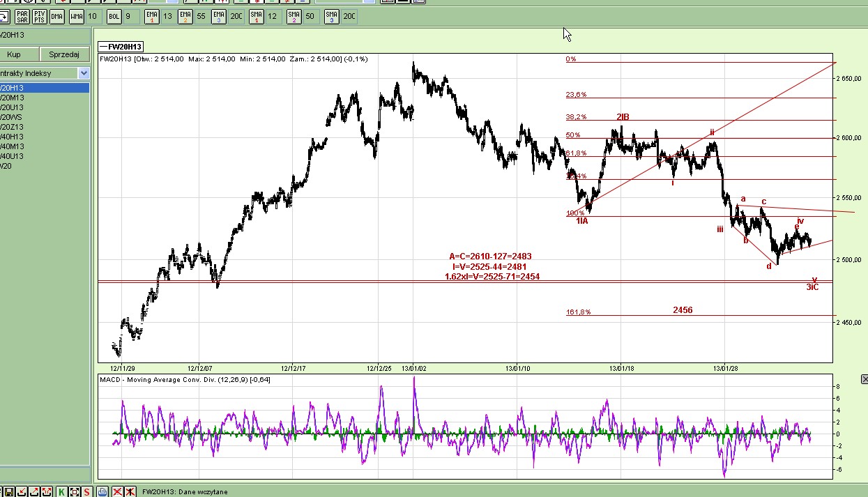Screen dimensions: 868x497
Task: Click the print icon in bottom toolbar
Action: click(102, 491)
